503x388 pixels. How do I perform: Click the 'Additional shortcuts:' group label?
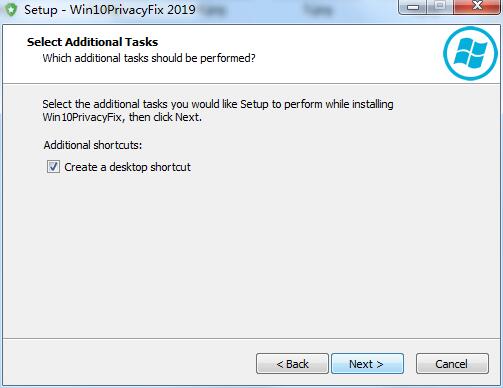(x=93, y=145)
